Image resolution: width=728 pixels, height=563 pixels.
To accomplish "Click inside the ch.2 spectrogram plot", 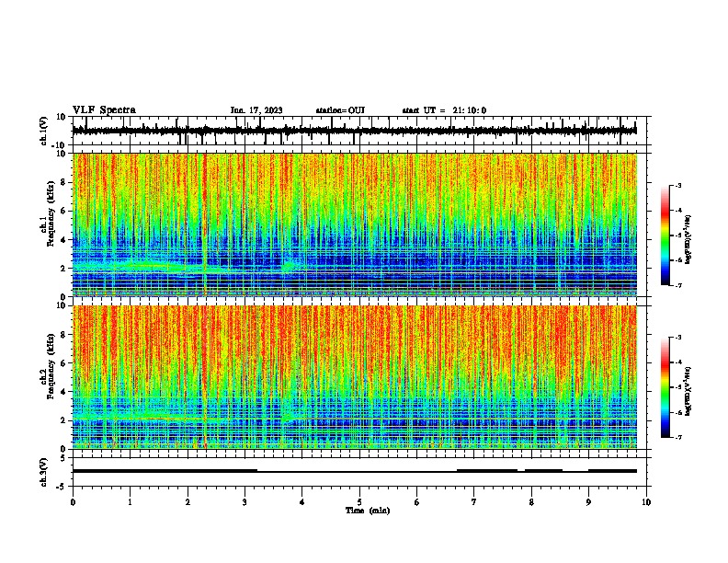I will pos(354,377).
